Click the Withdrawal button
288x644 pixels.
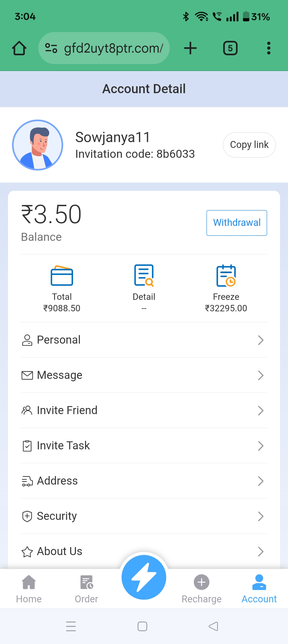tap(237, 223)
